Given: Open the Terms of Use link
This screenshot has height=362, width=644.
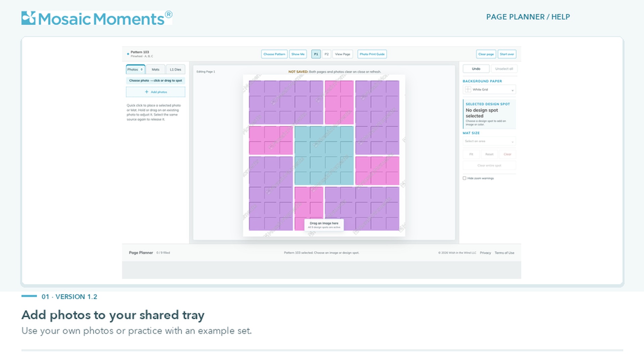Looking at the screenshot, I should tap(504, 253).
